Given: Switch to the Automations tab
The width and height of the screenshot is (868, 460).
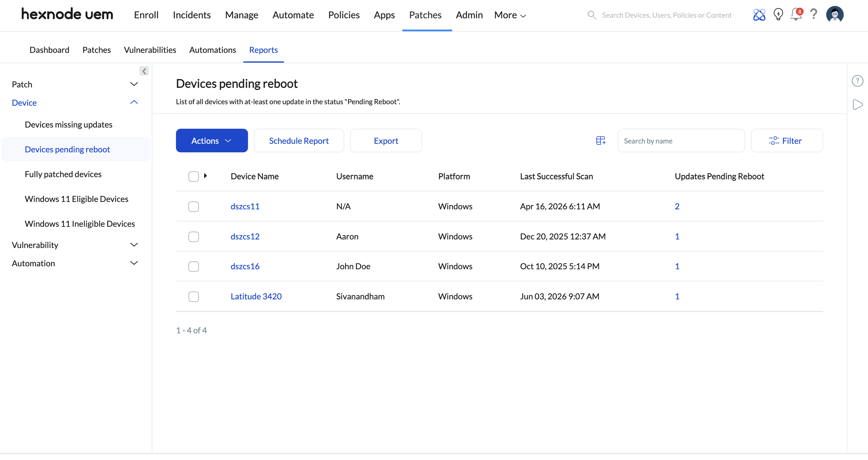Looking at the screenshot, I should point(213,50).
